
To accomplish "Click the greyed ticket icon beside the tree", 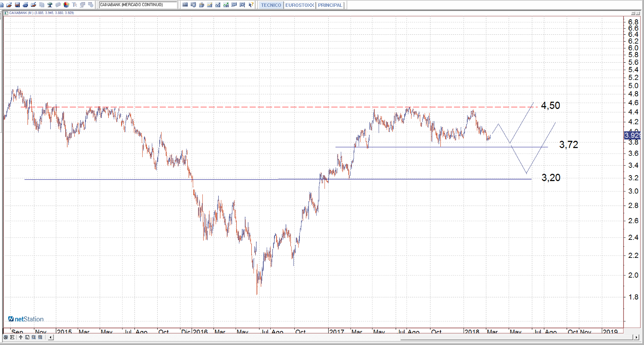I will click(x=58, y=5).
